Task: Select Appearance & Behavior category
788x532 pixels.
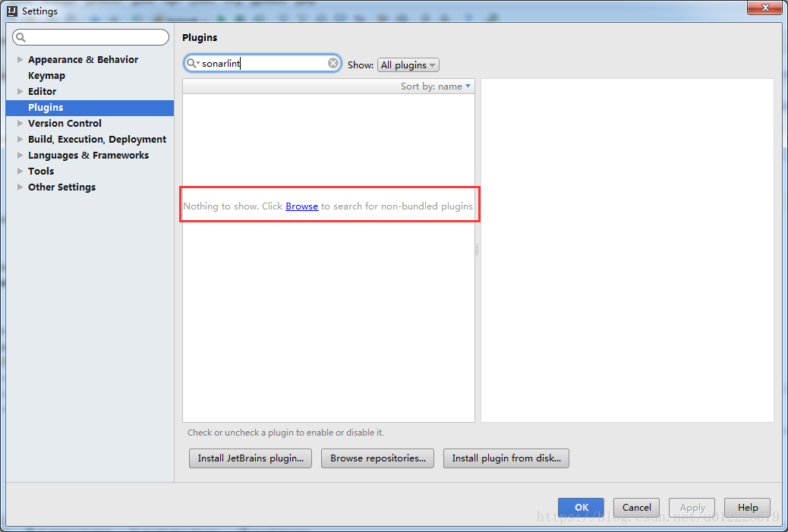Action: point(83,59)
